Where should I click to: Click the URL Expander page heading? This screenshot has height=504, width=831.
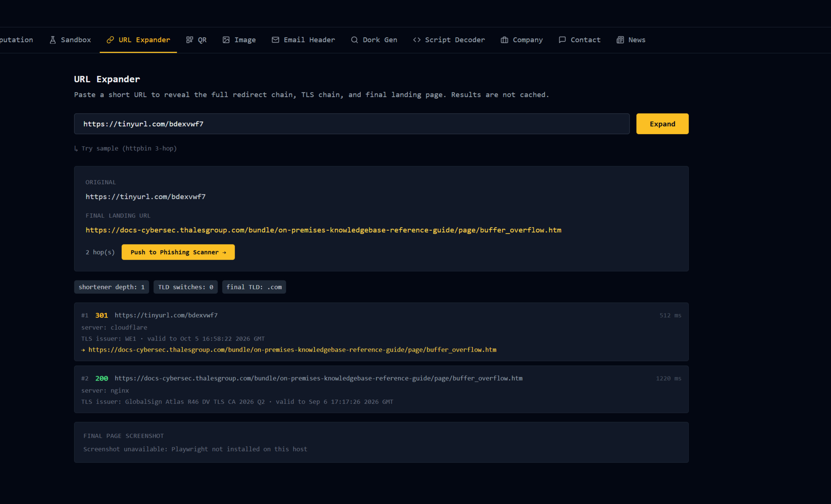tap(107, 79)
